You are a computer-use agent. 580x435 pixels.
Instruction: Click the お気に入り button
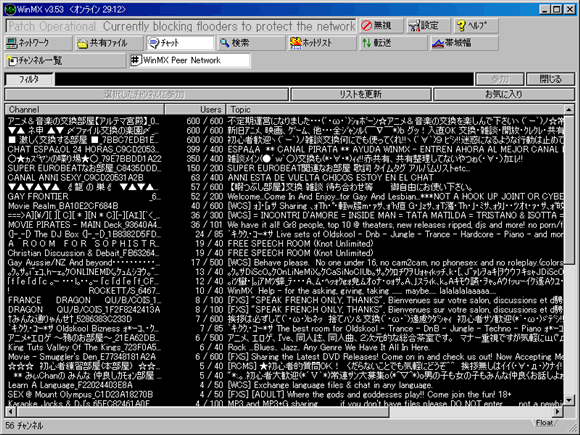point(504,94)
